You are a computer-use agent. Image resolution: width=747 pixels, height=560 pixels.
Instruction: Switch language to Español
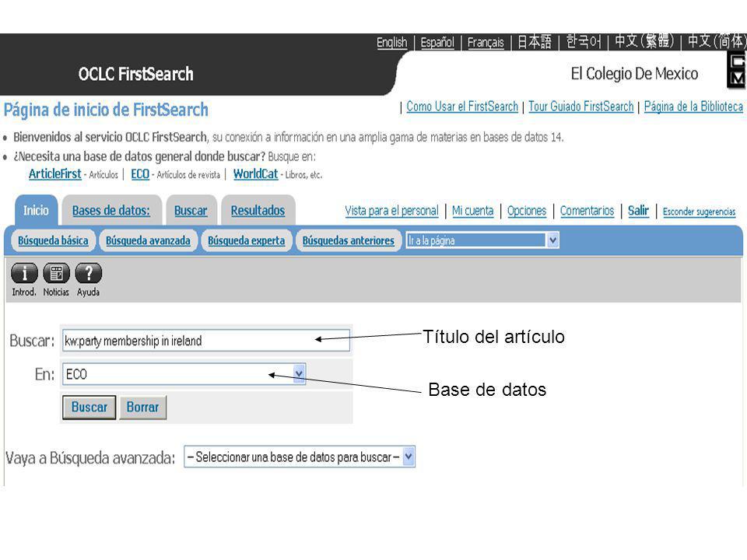click(437, 42)
